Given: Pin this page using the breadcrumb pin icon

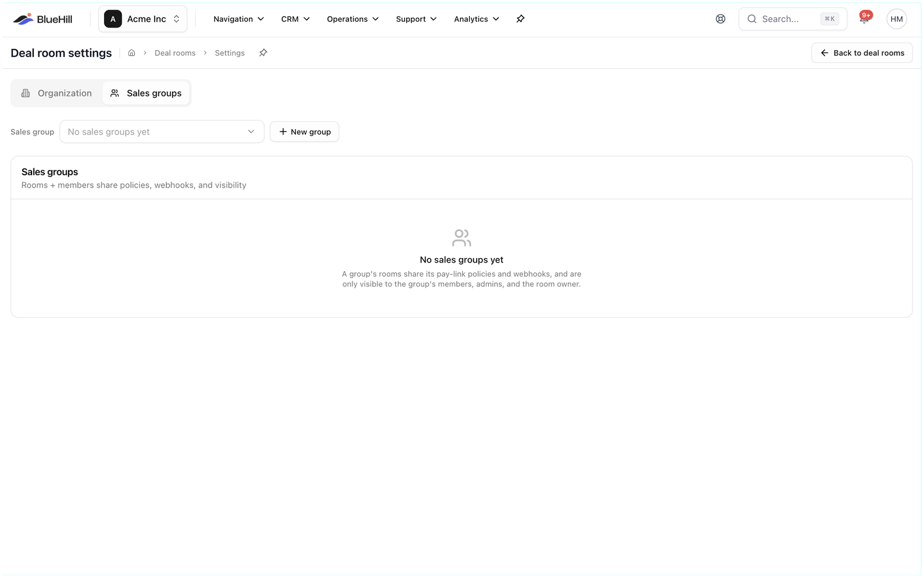Looking at the screenshot, I should [263, 53].
